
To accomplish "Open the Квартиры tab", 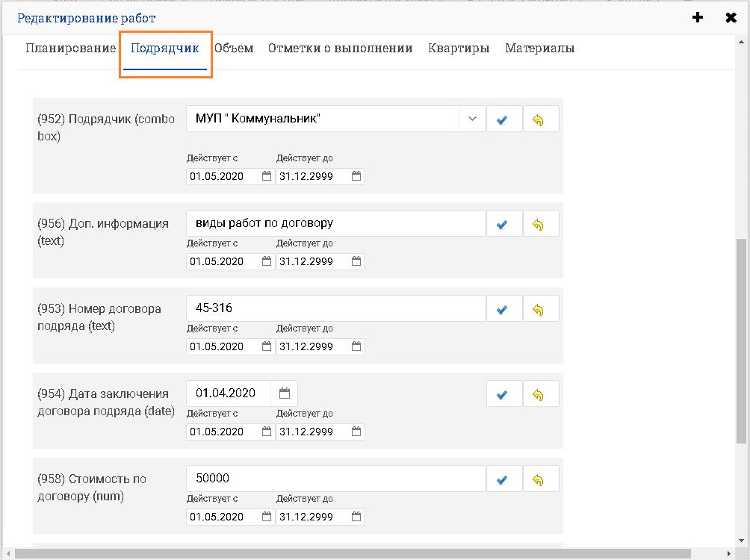I will (x=459, y=49).
